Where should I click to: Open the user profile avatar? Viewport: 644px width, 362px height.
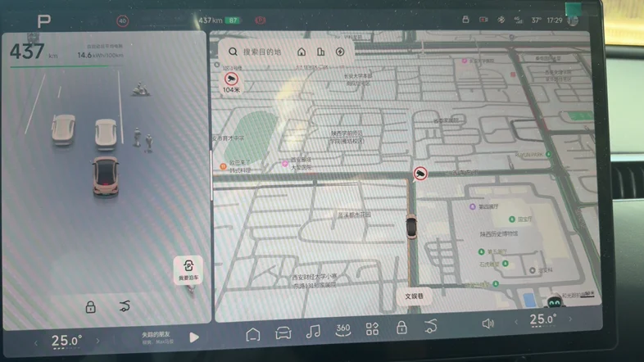(573, 20)
